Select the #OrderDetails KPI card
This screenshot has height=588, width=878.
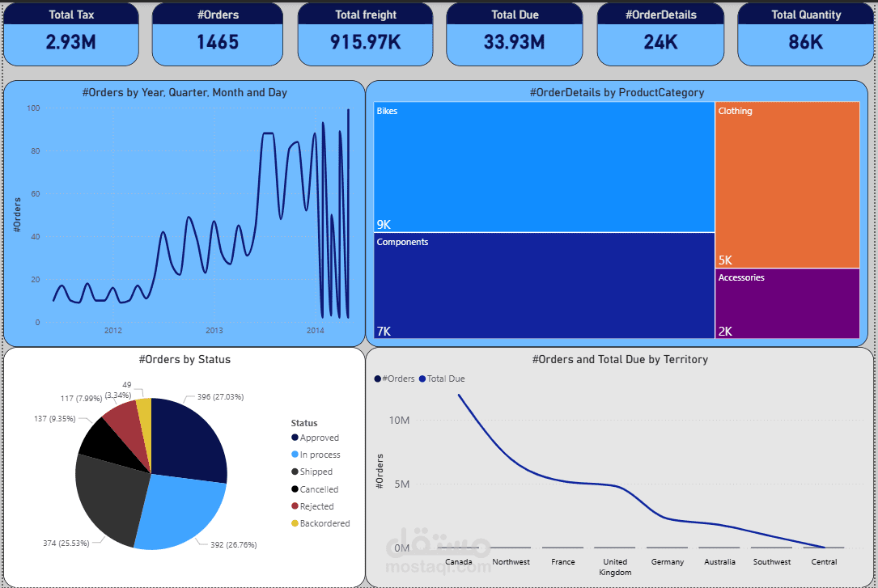tap(660, 35)
